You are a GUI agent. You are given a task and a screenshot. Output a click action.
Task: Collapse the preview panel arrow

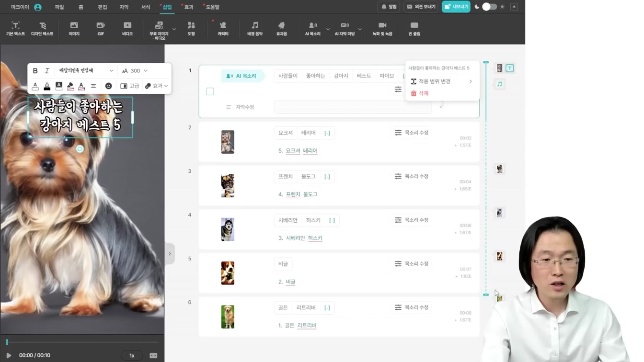[170, 254]
